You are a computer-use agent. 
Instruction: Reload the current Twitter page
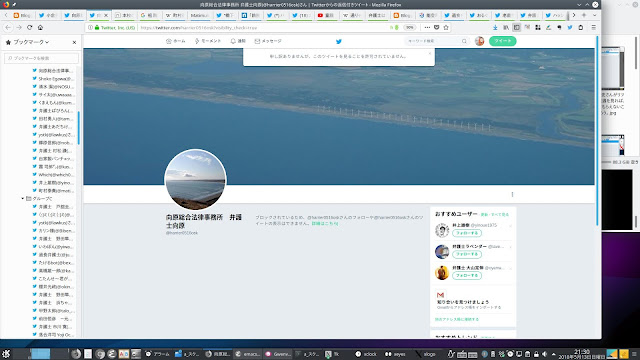[x=29, y=27]
